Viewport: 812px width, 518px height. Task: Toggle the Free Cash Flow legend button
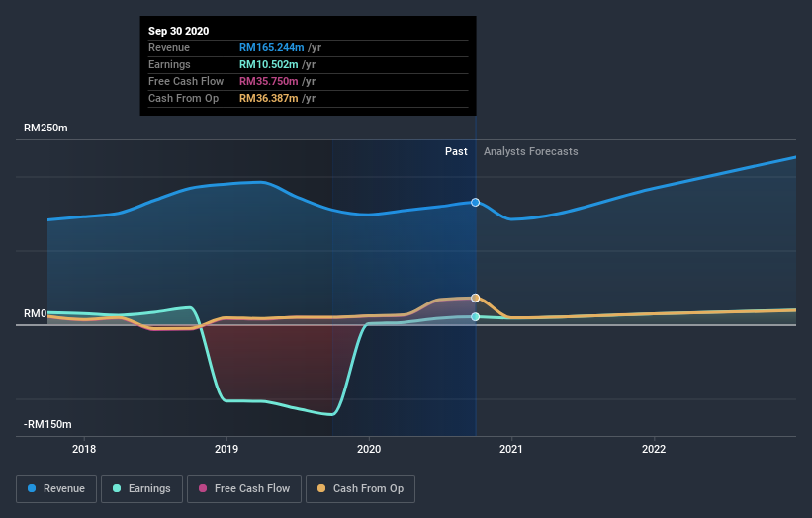(x=244, y=489)
